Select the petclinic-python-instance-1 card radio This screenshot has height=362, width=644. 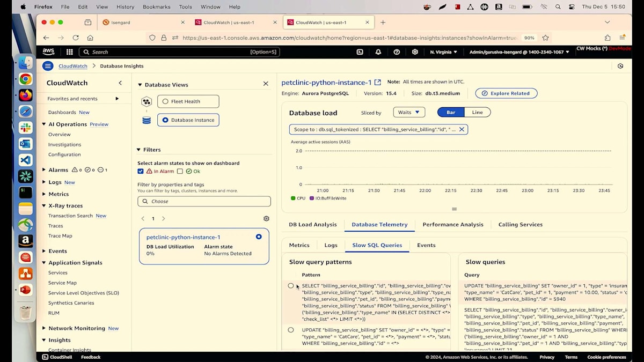tap(259, 237)
